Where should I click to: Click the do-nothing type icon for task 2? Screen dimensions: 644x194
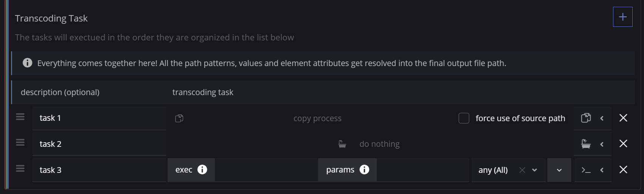pos(585,144)
